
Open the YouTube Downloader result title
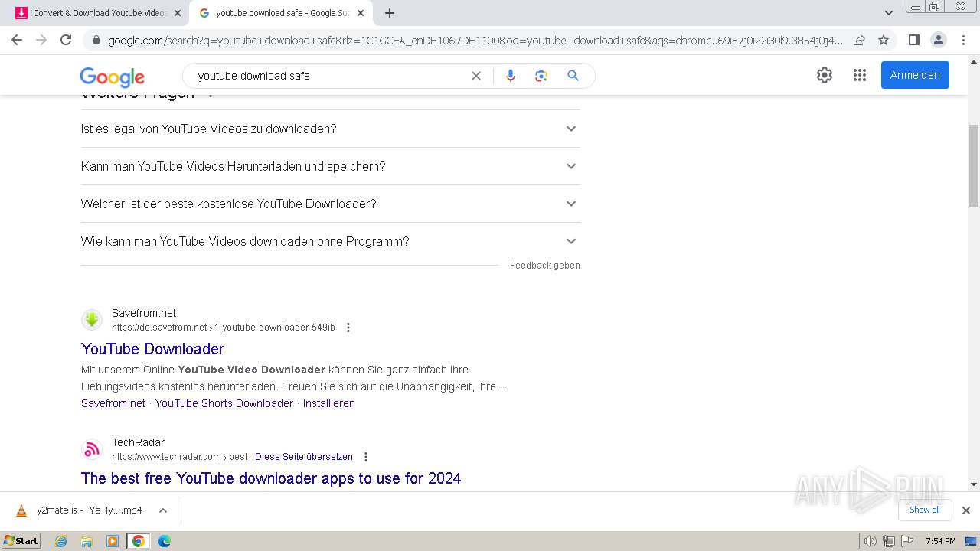pyautogui.click(x=152, y=349)
